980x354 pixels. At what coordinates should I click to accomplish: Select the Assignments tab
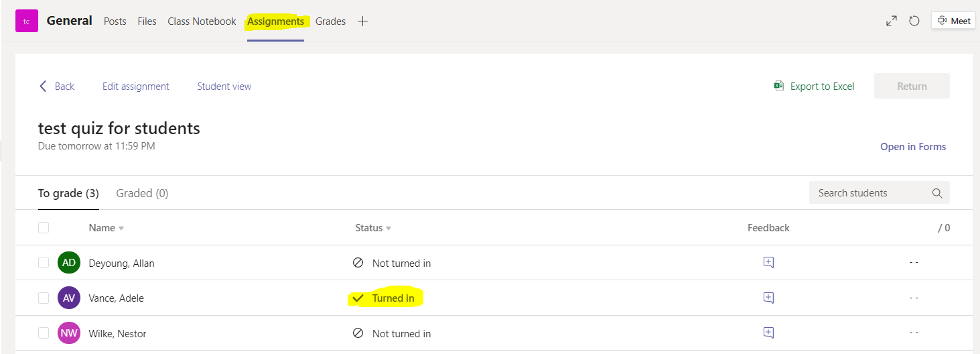pos(275,21)
